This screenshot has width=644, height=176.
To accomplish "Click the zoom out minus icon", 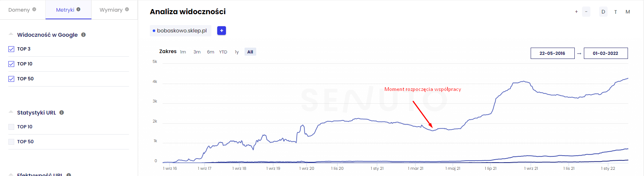I will click(x=586, y=12).
